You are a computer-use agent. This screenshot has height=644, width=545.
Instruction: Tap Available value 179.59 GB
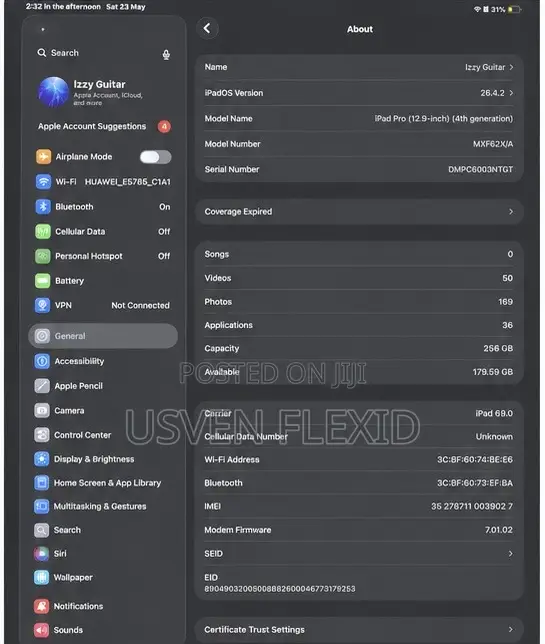[x=492, y=372]
